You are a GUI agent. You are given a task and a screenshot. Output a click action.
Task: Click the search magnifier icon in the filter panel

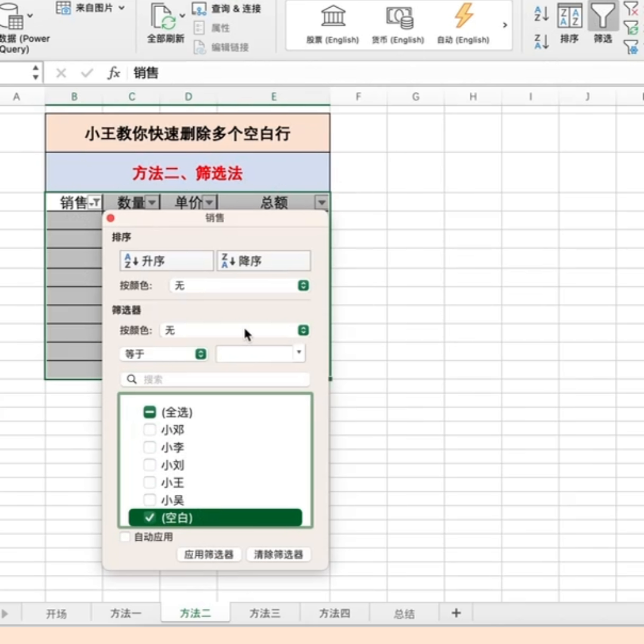(x=131, y=379)
